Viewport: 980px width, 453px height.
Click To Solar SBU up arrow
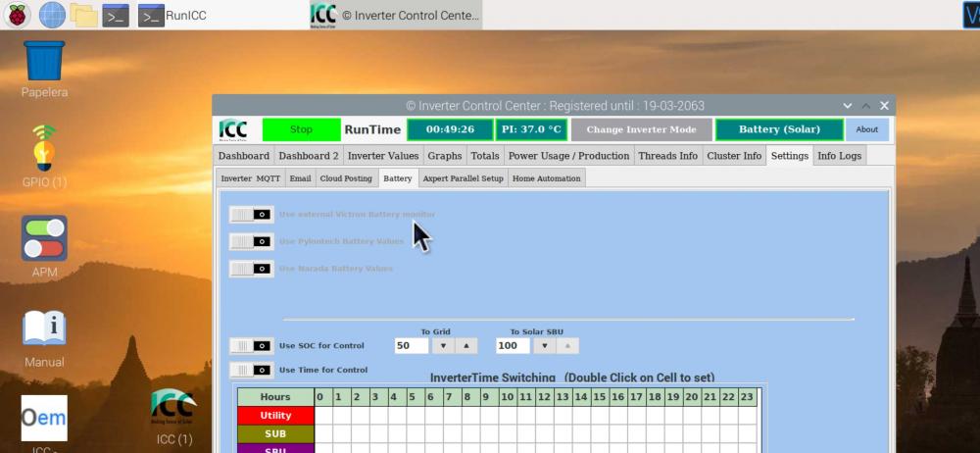point(566,346)
